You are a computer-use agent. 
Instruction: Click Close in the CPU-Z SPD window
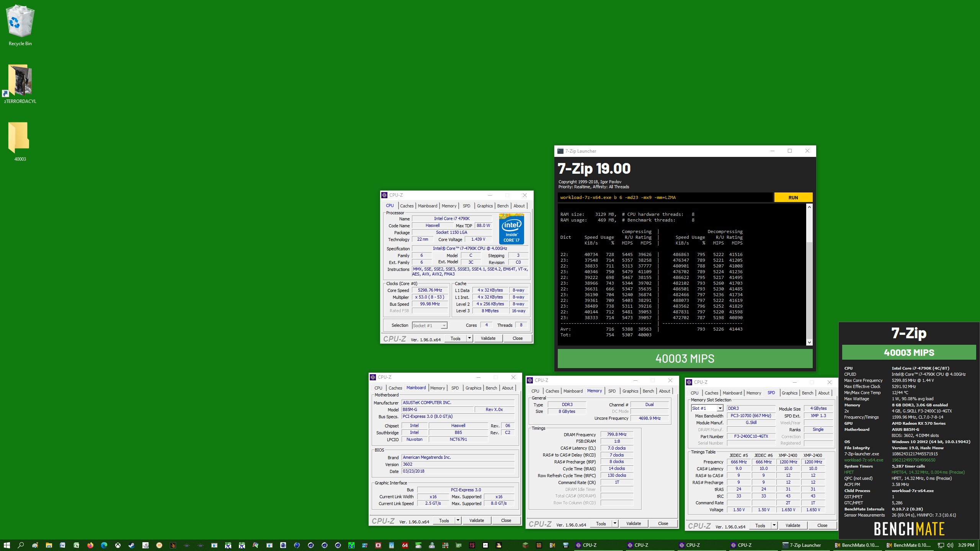coord(822,525)
